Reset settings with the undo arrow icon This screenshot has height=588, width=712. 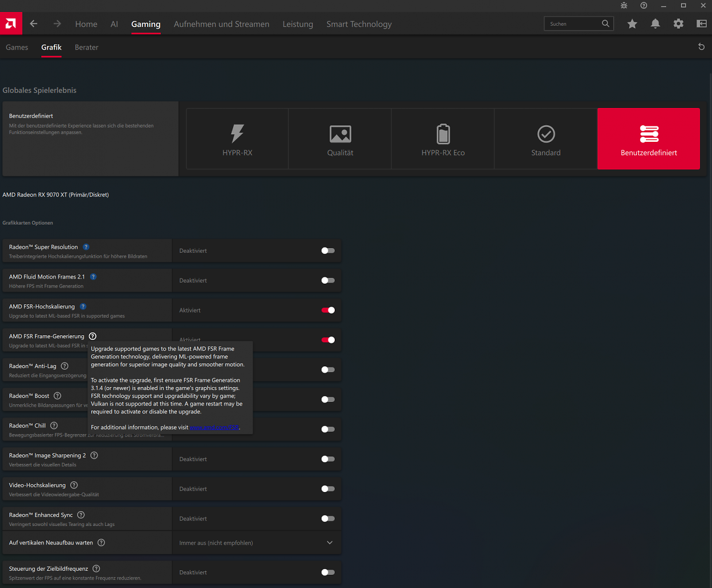[x=701, y=47]
